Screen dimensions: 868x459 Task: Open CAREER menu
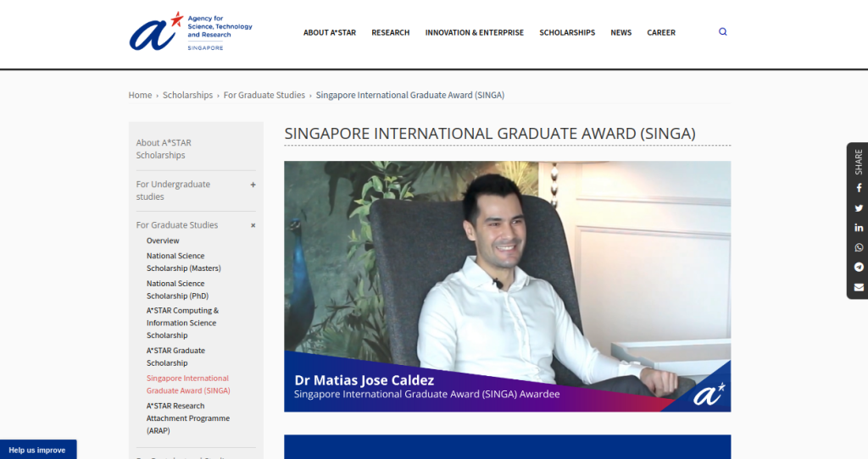[x=661, y=33]
